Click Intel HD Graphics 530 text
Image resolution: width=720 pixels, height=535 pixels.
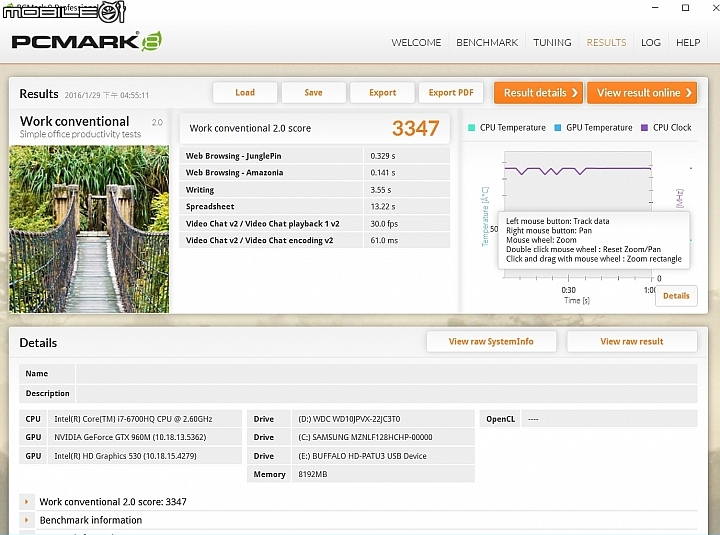125,456
